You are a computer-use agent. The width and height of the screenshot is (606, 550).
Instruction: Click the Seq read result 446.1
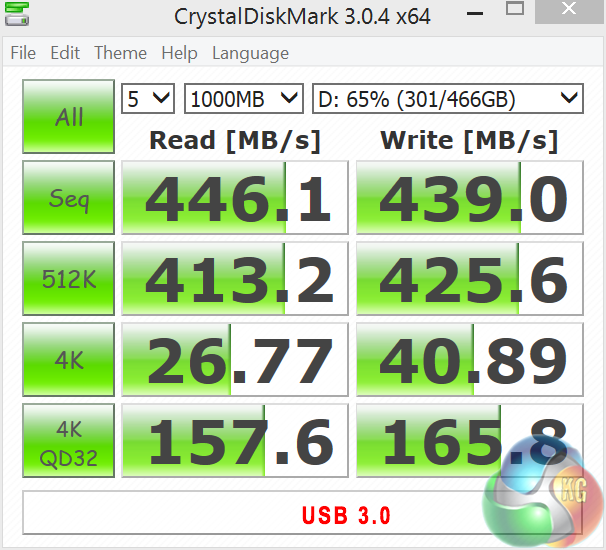coord(235,198)
